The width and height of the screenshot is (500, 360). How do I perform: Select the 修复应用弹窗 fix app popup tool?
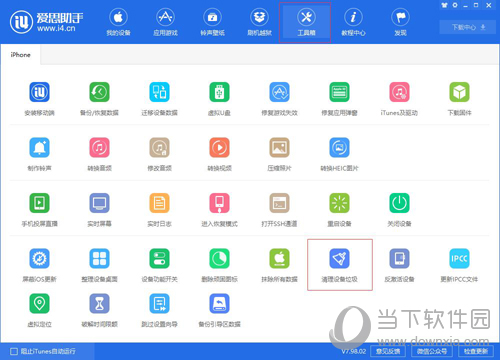(339, 99)
